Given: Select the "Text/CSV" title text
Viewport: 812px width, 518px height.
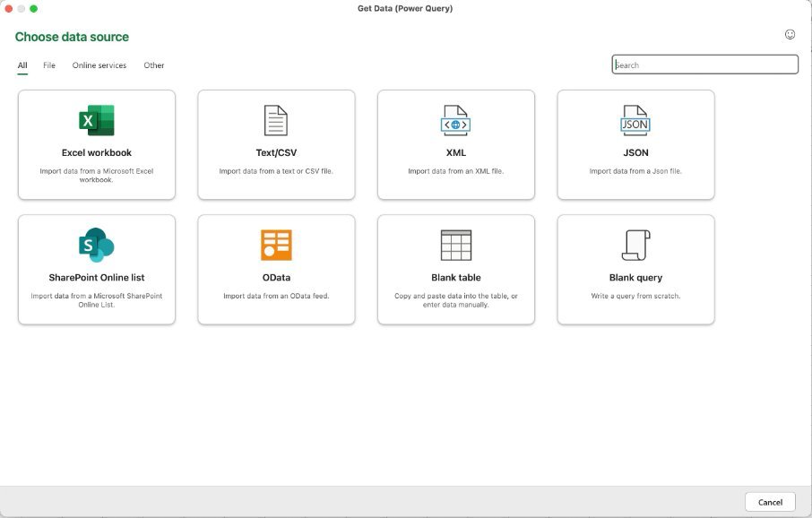Looking at the screenshot, I should coord(276,153).
